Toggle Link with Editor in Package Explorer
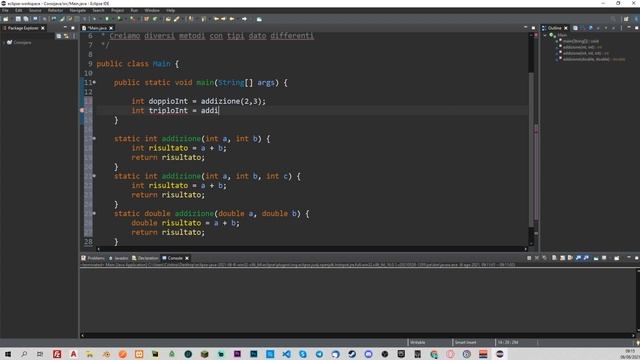 coord(66,36)
